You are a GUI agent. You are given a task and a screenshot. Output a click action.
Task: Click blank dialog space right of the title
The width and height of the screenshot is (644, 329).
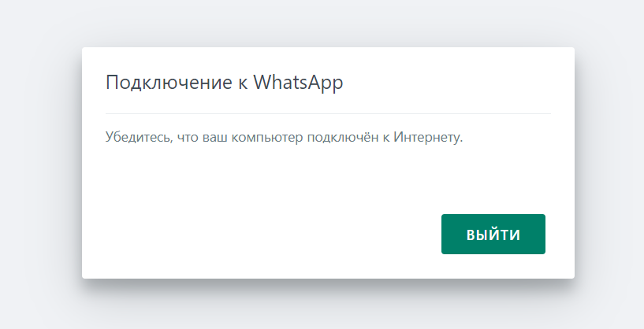point(448,83)
